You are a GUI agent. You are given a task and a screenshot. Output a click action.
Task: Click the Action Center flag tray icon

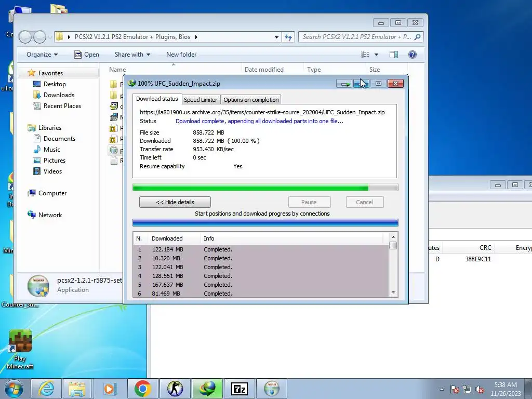455,389
